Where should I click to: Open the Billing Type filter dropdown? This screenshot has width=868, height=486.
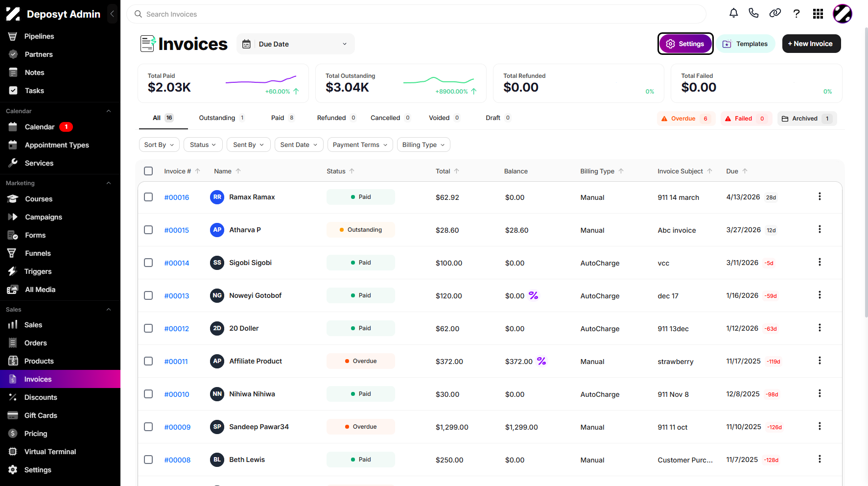pos(423,145)
